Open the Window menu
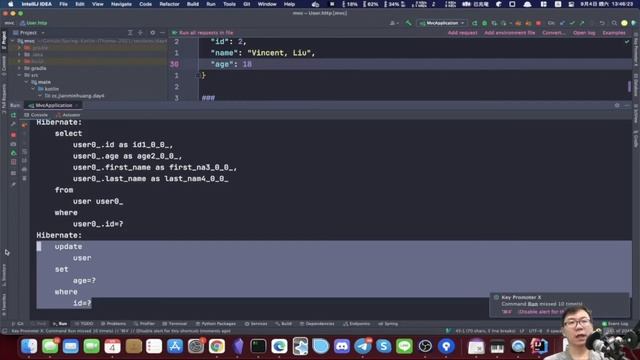 coord(267,4)
